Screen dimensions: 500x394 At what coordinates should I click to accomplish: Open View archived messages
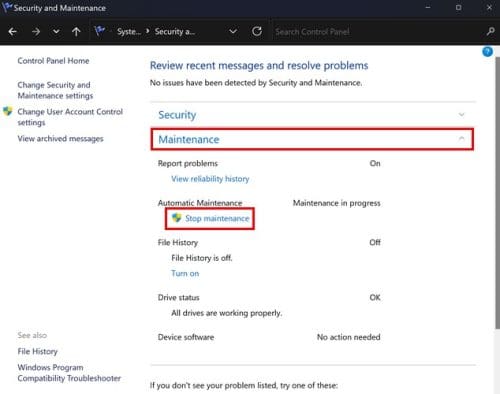60,139
